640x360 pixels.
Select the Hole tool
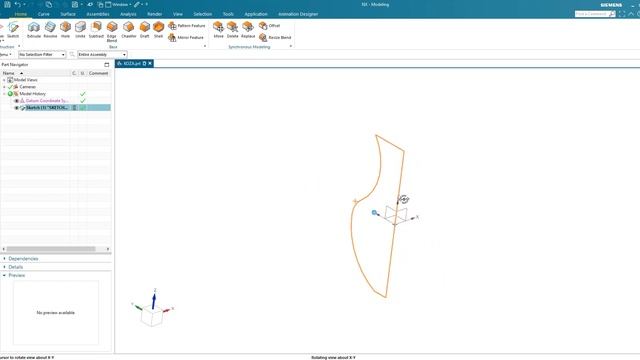pos(65,30)
